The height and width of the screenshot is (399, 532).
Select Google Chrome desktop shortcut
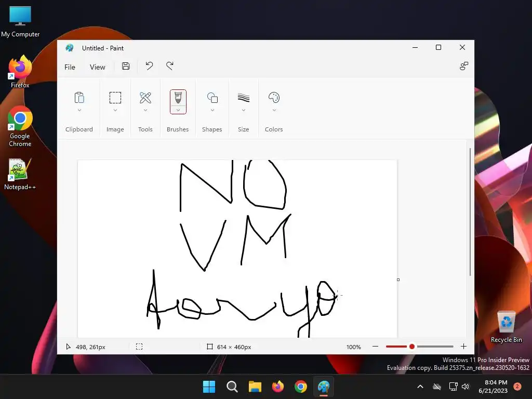coord(20,127)
